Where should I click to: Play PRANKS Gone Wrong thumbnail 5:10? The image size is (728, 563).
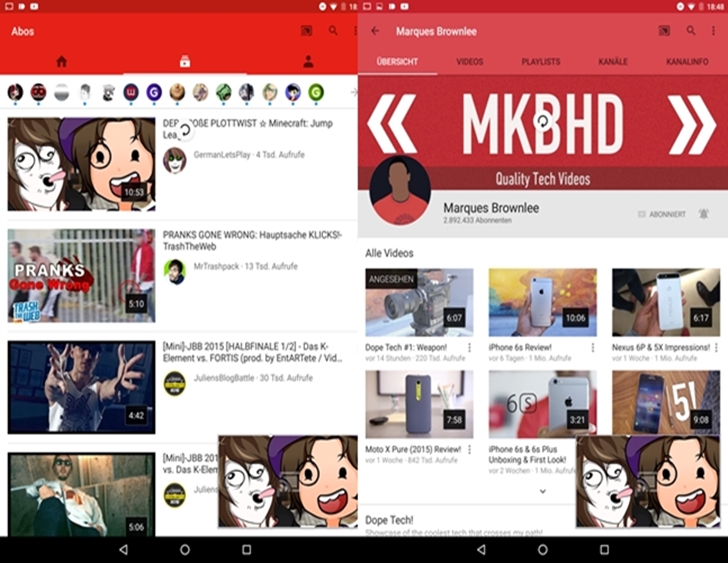point(81,275)
